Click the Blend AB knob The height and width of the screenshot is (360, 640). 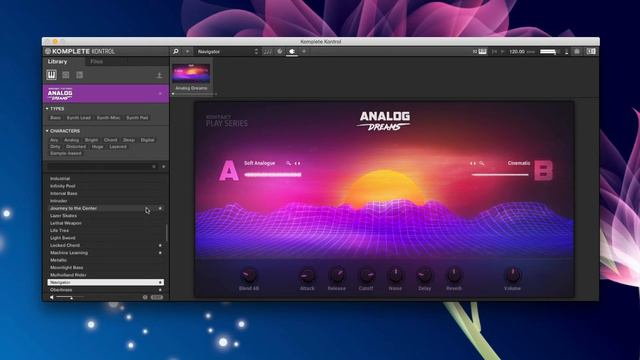point(249,276)
